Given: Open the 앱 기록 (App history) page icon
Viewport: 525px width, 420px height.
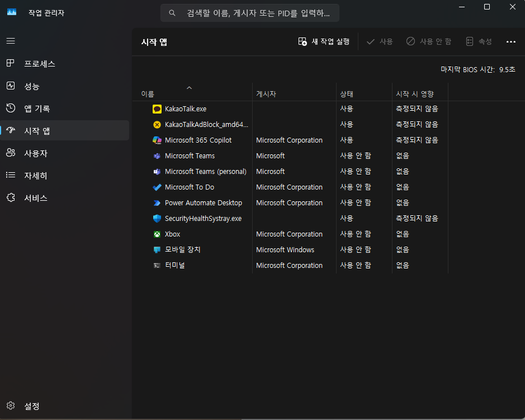Looking at the screenshot, I should point(11,108).
